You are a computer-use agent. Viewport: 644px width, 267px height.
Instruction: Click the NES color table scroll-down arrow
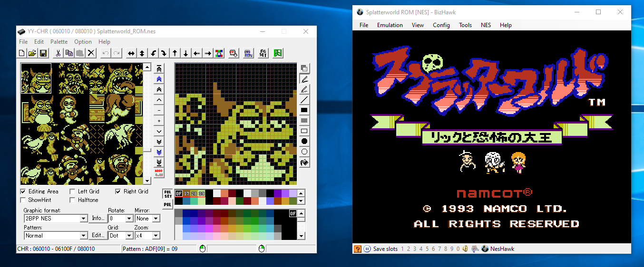point(302,236)
